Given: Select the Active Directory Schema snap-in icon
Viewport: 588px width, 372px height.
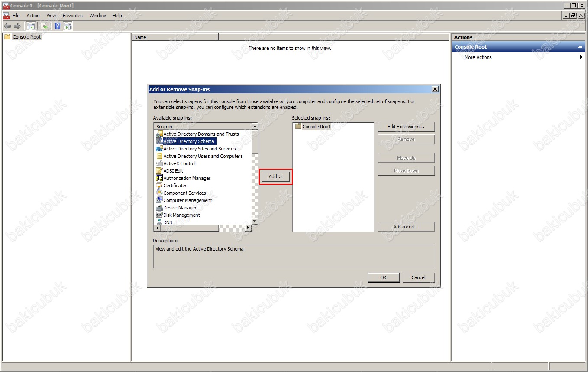Looking at the screenshot, I should 159,141.
